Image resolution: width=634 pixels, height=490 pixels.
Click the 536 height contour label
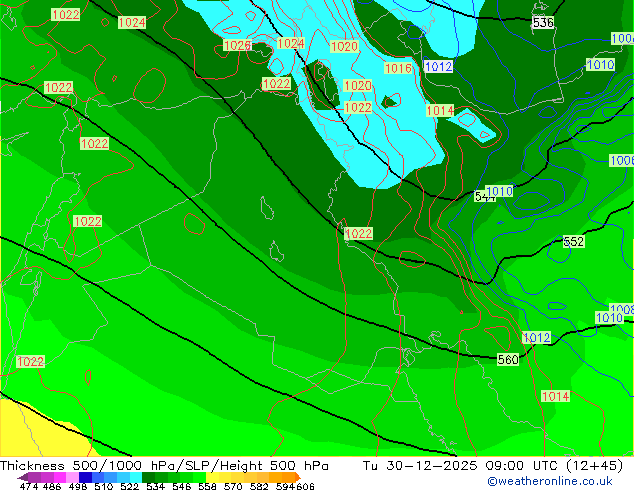pyautogui.click(x=543, y=23)
